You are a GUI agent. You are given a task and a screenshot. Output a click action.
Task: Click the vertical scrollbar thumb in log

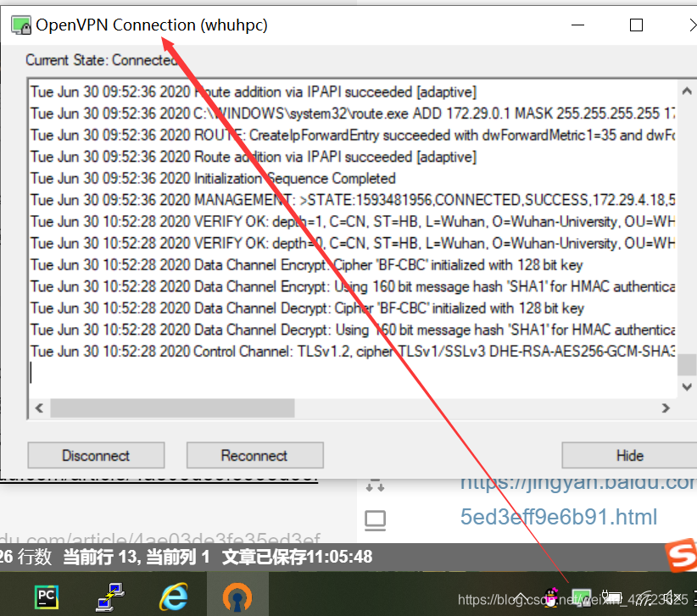pos(687,364)
